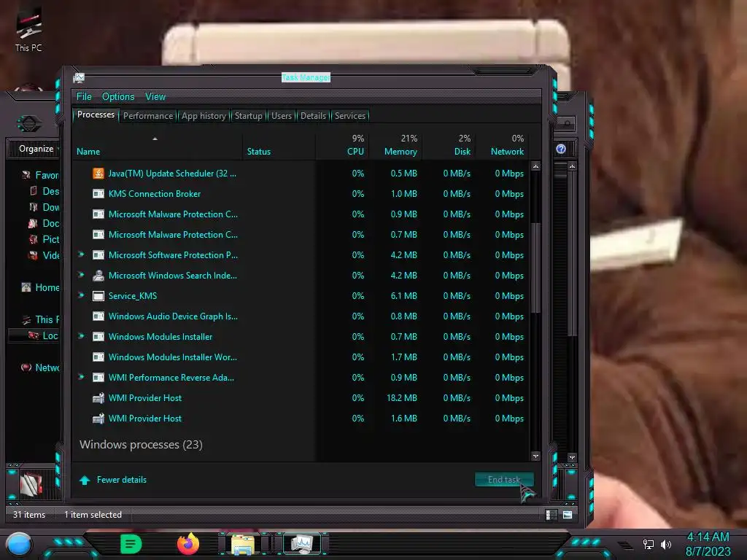Open the green notes app on taskbar
Viewport: 747px width, 560px height.
click(x=131, y=544)
